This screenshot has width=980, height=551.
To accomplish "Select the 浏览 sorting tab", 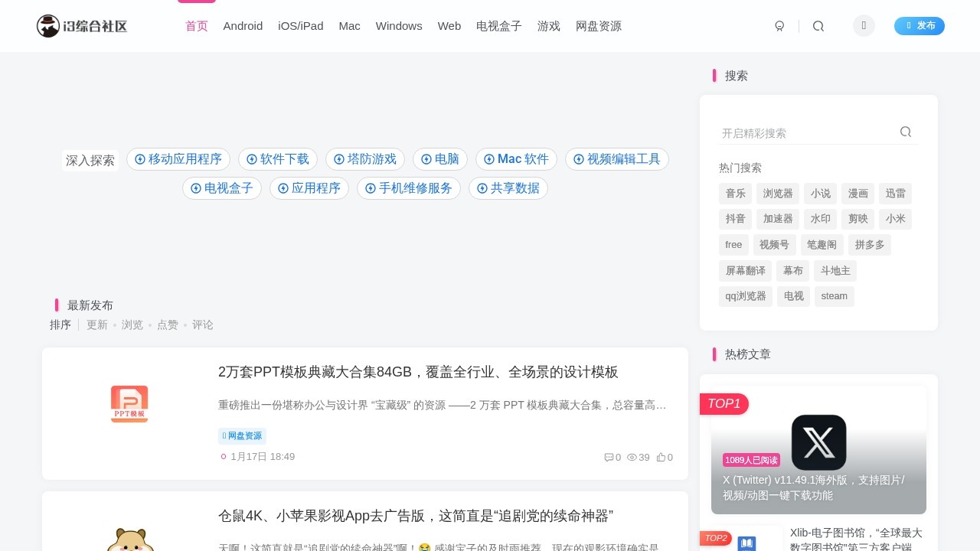I will (x=132, y=324).
